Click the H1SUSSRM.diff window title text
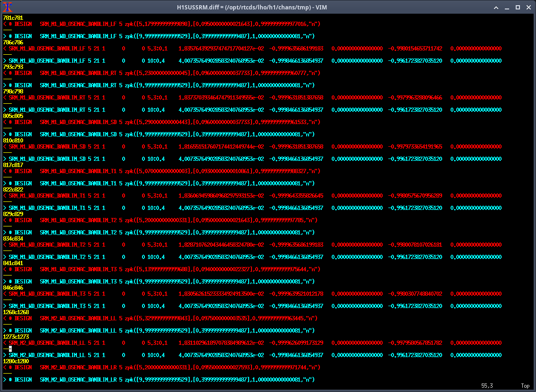The width and height of the screenshot is (536, 392). point(268,8)
